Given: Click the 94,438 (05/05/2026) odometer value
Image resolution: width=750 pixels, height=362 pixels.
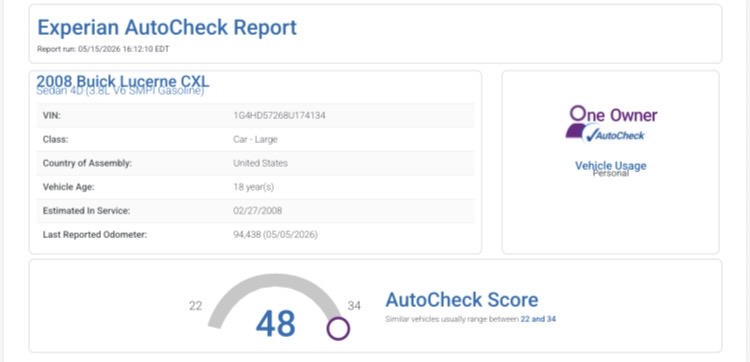Looking at the screenshot, I should [x=276, y=235].
